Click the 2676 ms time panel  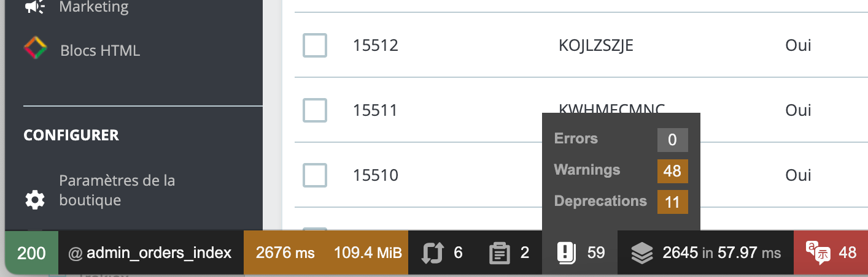coord(285,252)
